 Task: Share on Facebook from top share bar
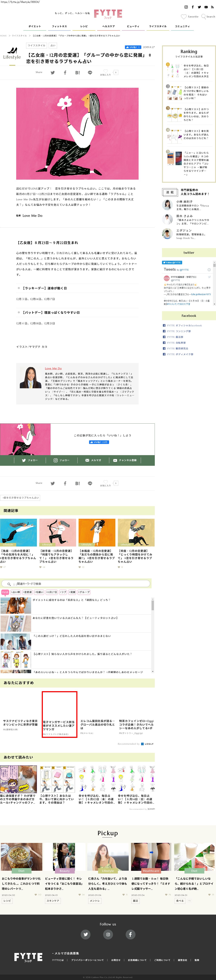click(x=65, y=72)
